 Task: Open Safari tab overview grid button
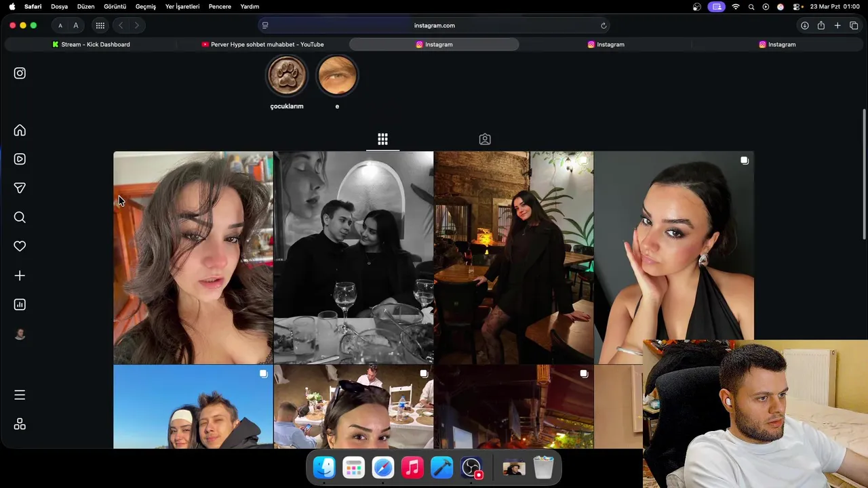pos(100,26)
